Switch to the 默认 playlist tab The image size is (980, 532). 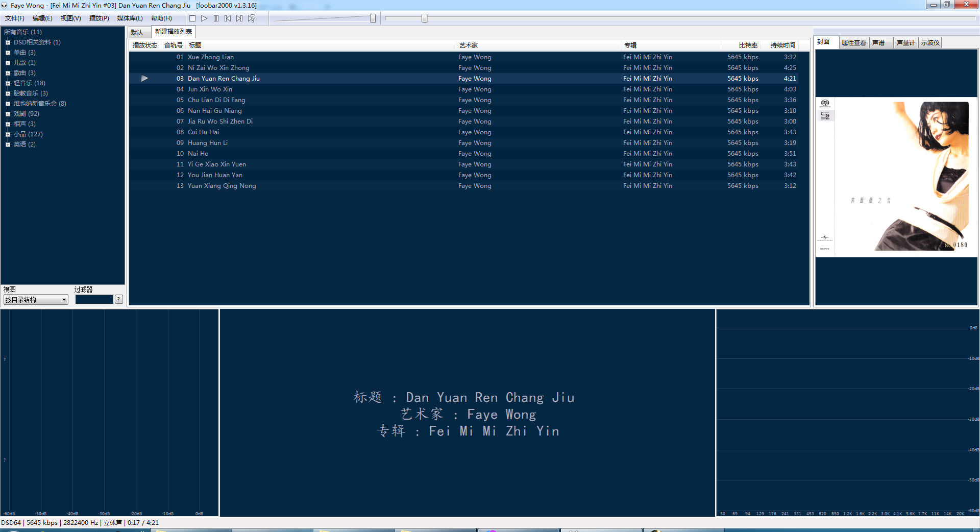pyautogui.click(x=137, y=32)
